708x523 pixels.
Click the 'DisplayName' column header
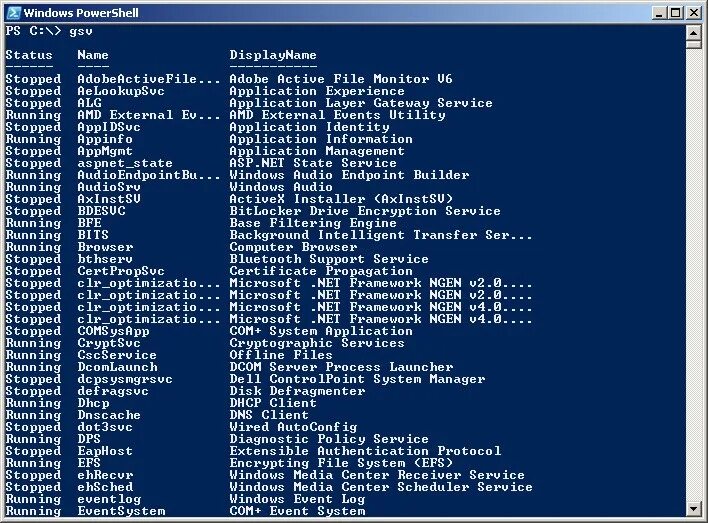point(273,55)
